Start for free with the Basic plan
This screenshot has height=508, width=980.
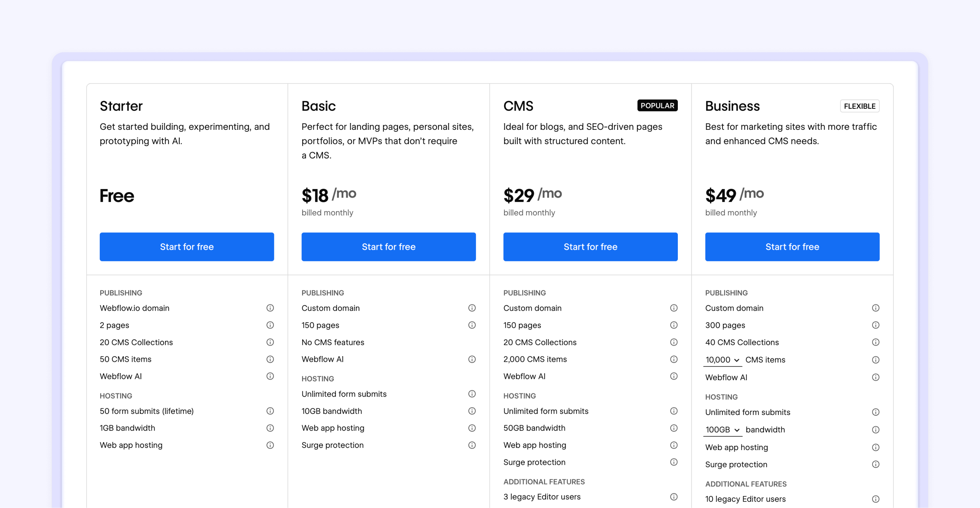click(x=388, y=246)
